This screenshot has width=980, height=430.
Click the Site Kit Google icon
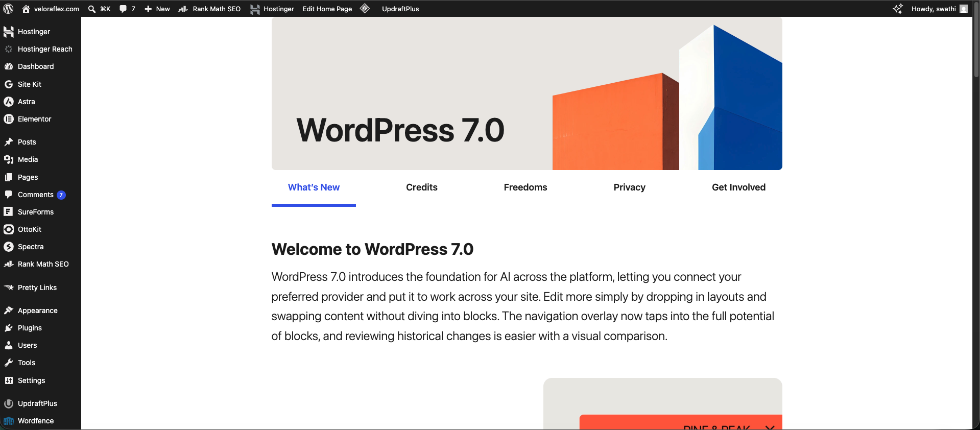coord(9,84)
